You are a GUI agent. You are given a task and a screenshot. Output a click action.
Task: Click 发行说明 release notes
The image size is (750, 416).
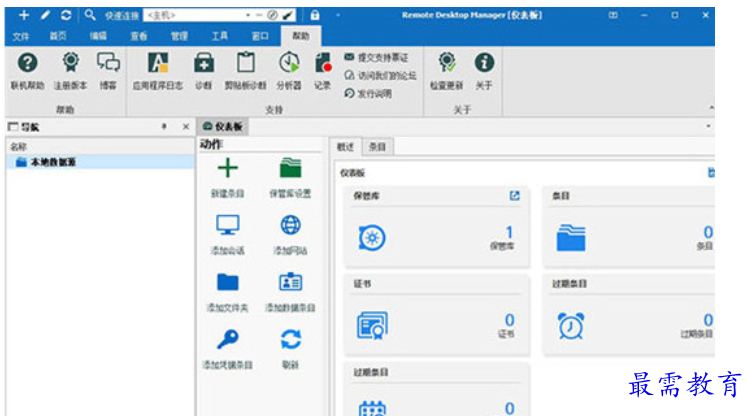368,93
